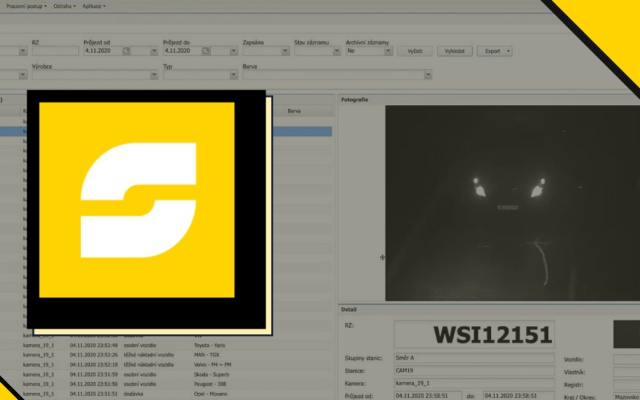Screen dimensions: 640x400
Task: Expand the Průjezd od time dropdown
Action: coord(154,51)
